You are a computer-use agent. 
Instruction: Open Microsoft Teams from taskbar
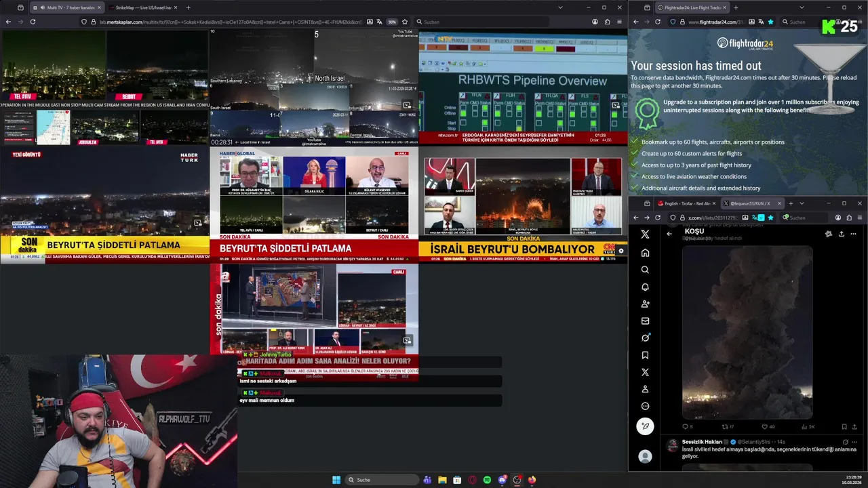tap(427, 480)
